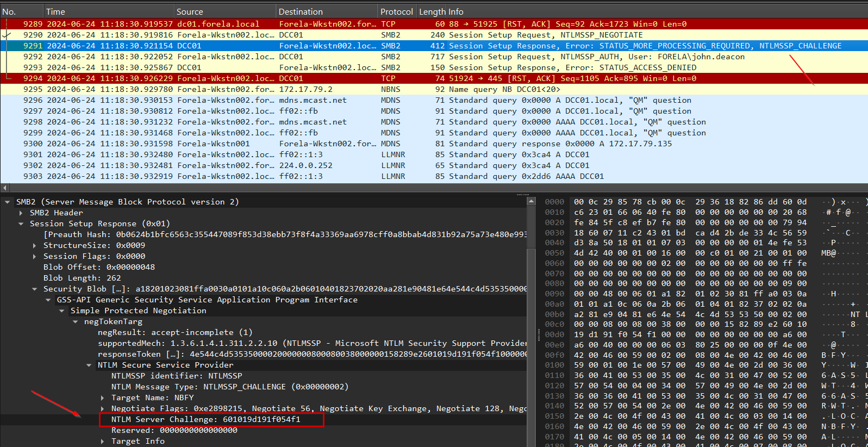Click the details pane scrollbar up arrow
The height and width of the screenshot is (447, 868).
(x=531, y=202)
